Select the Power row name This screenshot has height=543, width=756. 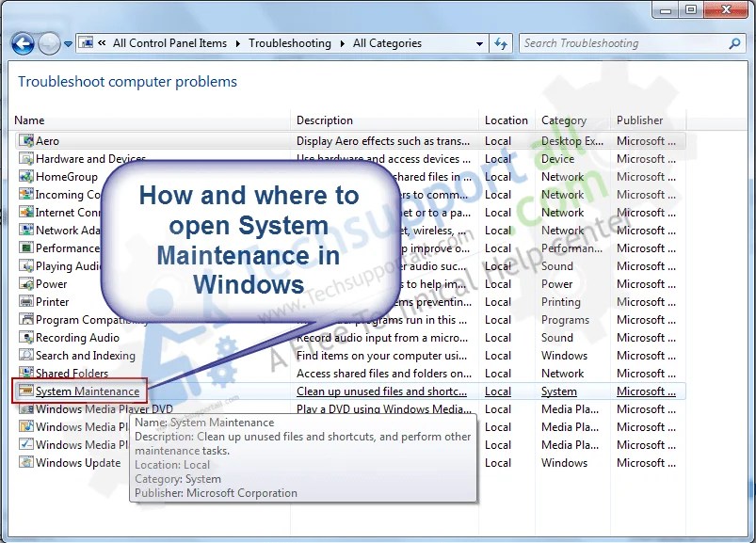point(51,284)
